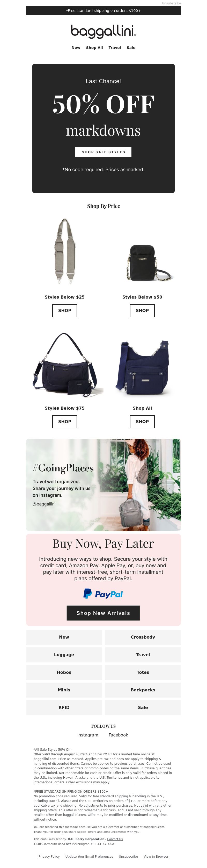Click Shop under Styles Below $25
Viewport: 207px width, 868px height.
point(65,311)
